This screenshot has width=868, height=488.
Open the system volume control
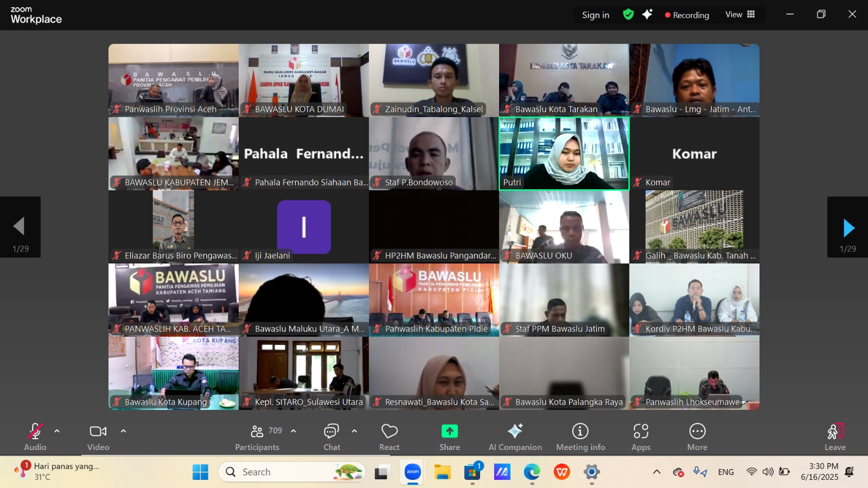767,472
